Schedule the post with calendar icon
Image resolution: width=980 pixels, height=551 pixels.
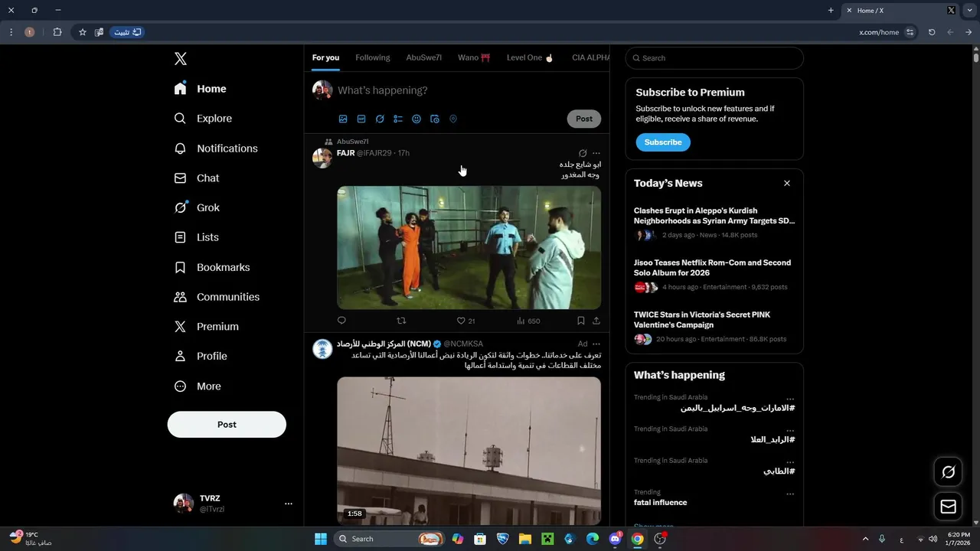pyautogui.click(x=435, y=119)
